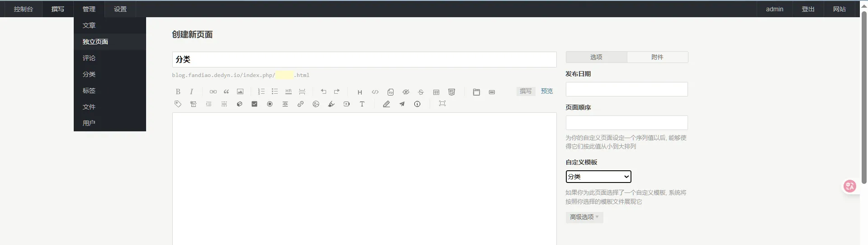This screenshot has width=868, height=245.
Task: Toggle fullscreen editor mode
Action: 442,104
